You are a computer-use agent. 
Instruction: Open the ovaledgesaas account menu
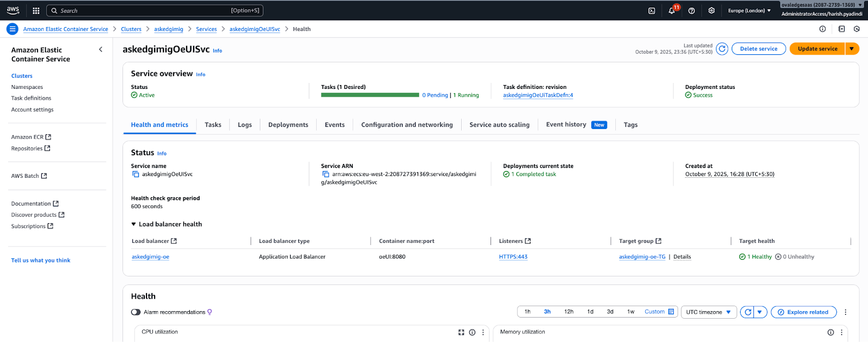tap(822, 5)
